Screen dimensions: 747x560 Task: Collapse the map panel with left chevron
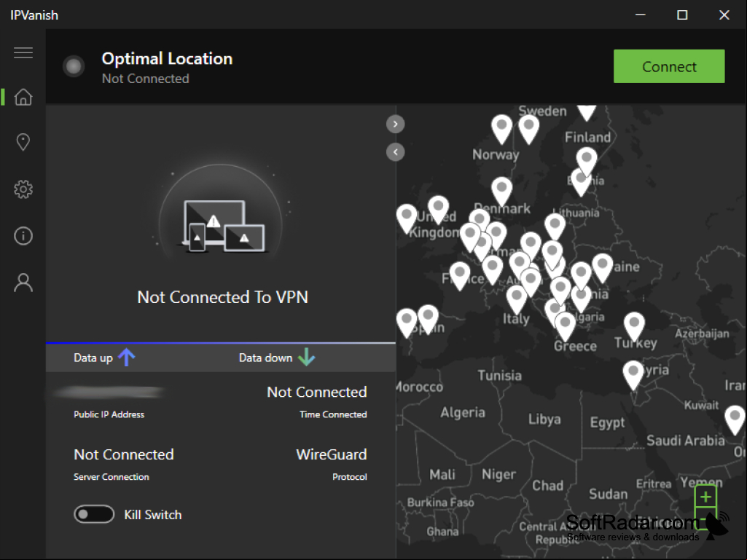coord(396,152)
